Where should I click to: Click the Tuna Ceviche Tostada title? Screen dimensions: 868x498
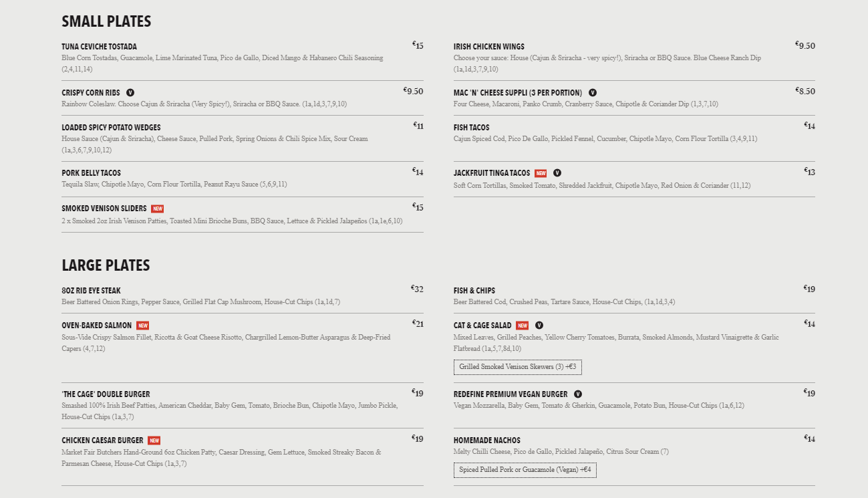pos(99,47)
